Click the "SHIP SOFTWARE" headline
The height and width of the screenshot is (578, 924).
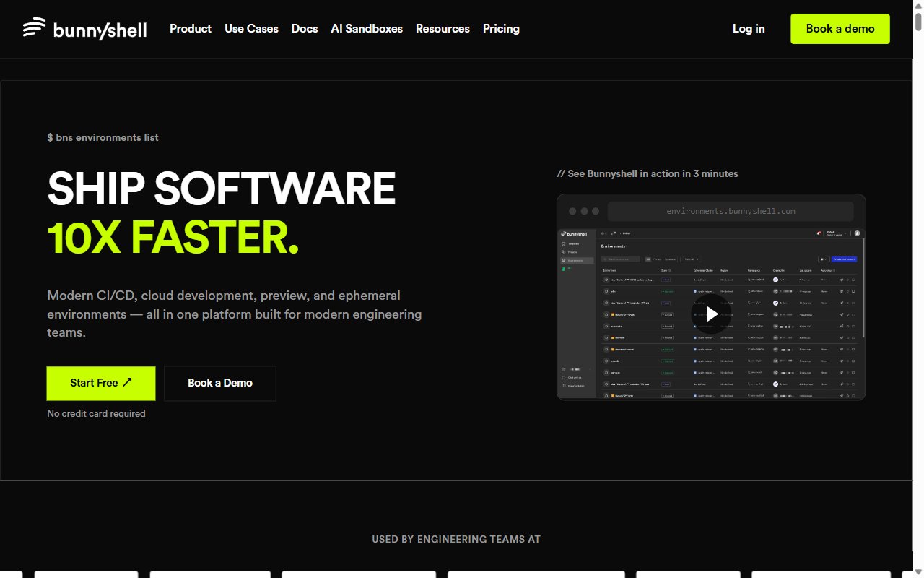coord(222,189)
